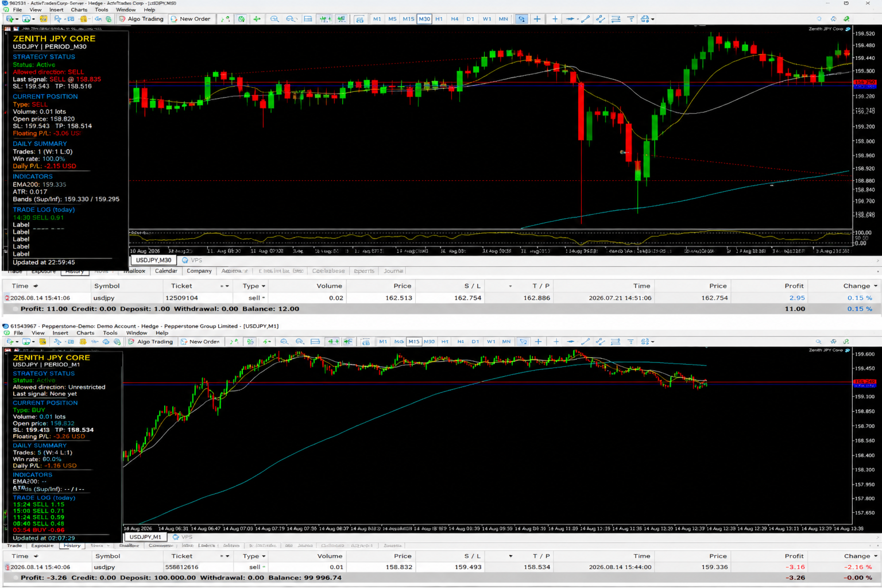Click search magnifier in bottom window toolbar
The width and height of the screenshot is (882, 588).
(818, 342)
